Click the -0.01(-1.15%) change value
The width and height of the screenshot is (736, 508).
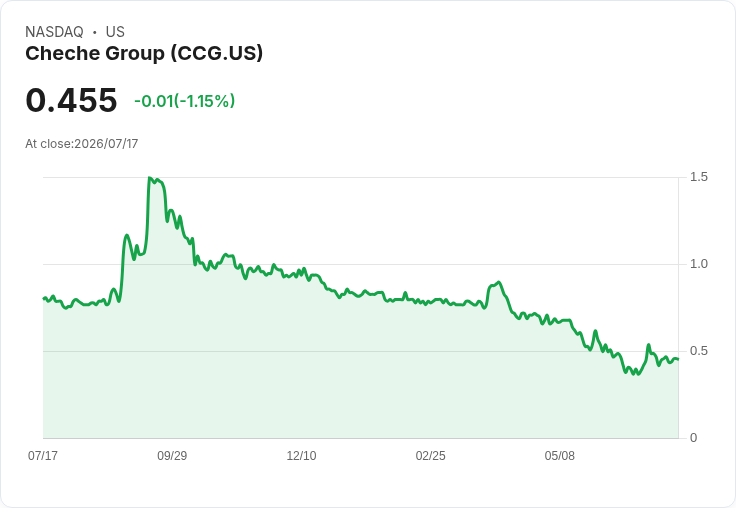click(184, 101)
